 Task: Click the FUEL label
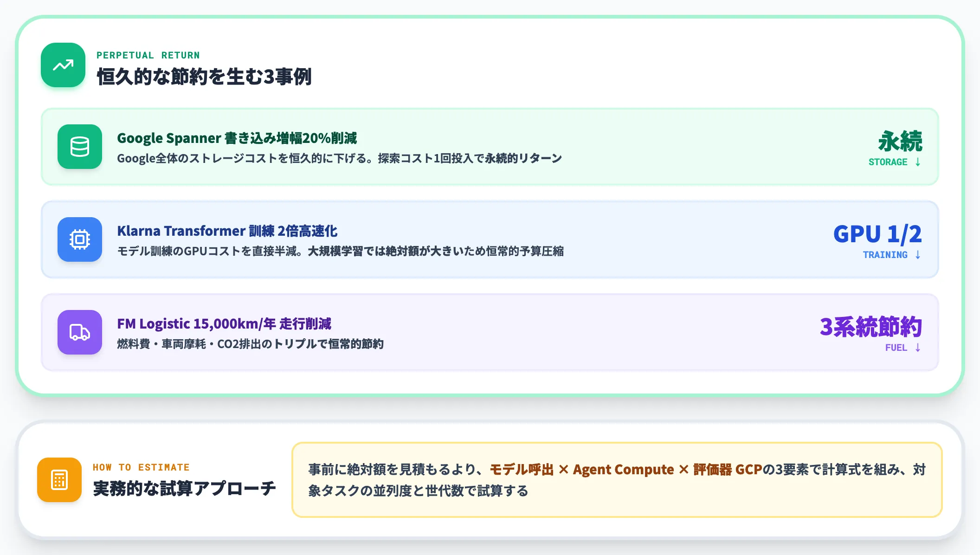coord(896,348)
